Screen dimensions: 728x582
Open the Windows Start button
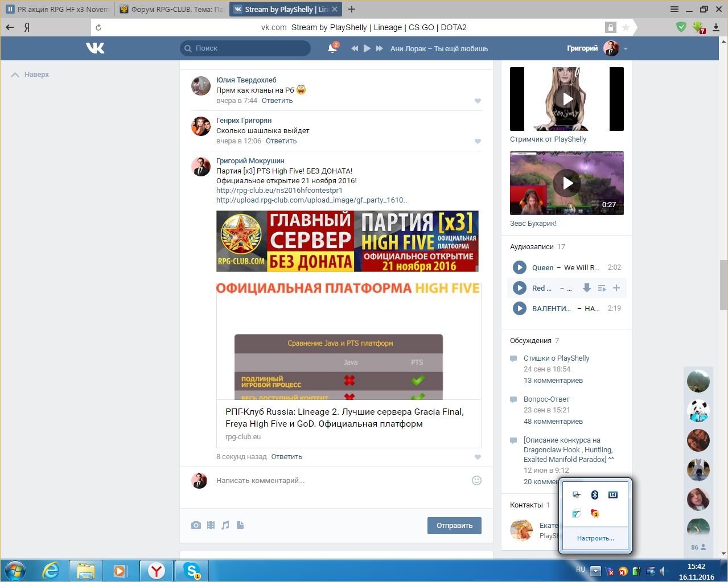pos(15,571)
